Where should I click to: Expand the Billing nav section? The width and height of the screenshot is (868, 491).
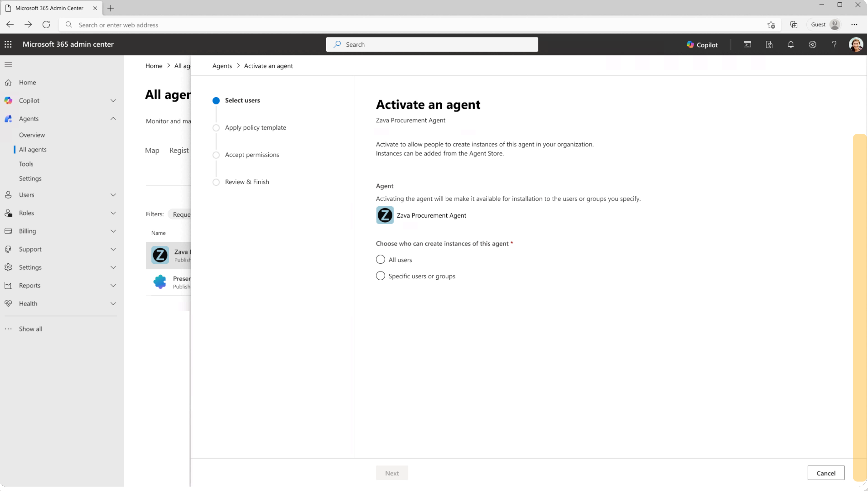113,231
